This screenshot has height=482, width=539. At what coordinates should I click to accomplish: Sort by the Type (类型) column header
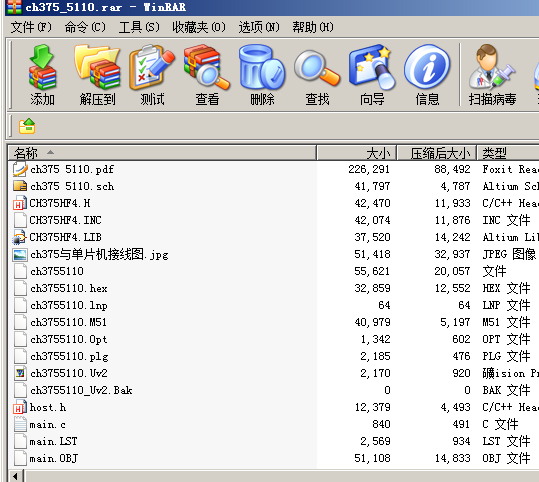[x=508, y=153]
